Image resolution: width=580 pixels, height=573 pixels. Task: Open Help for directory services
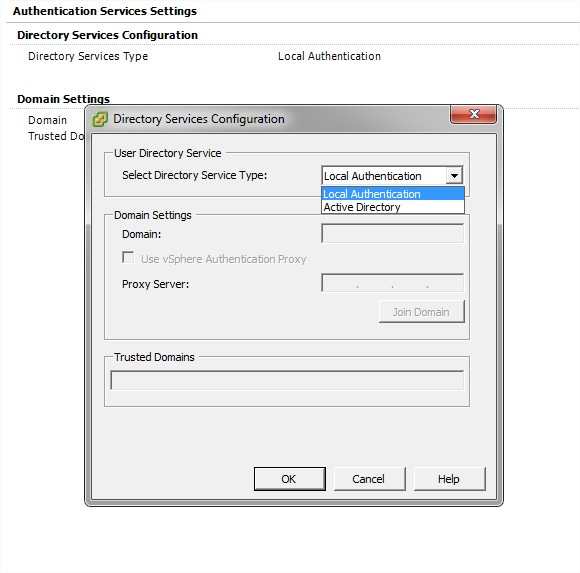(449, 479)
